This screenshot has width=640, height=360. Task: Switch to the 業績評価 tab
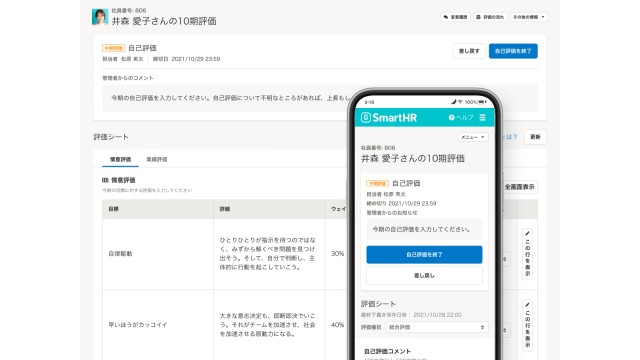click(x=157, y=159)
